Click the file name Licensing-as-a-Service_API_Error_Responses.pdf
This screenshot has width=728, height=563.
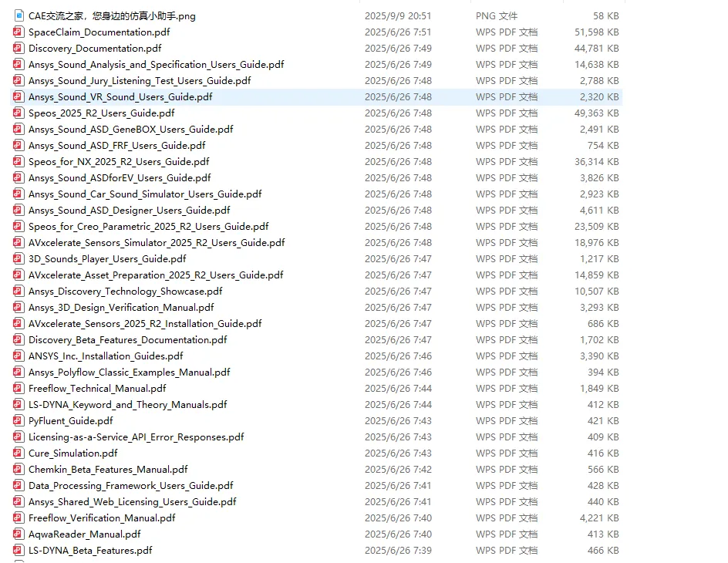click(x=136, y=437)
